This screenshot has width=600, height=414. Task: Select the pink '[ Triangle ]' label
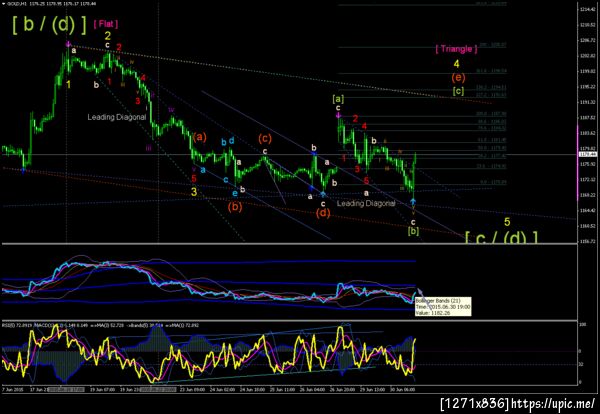(x=457, y=49)
